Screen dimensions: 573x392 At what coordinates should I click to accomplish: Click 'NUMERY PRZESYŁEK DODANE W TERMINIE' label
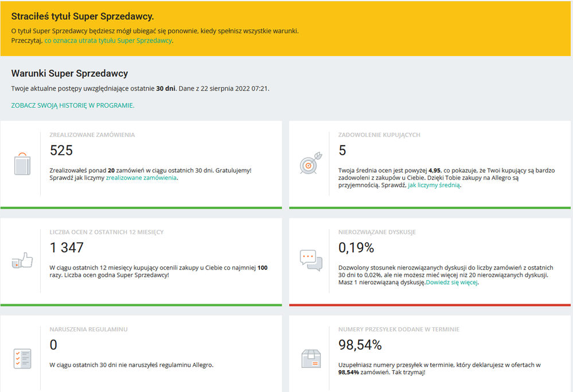(399, 329)
